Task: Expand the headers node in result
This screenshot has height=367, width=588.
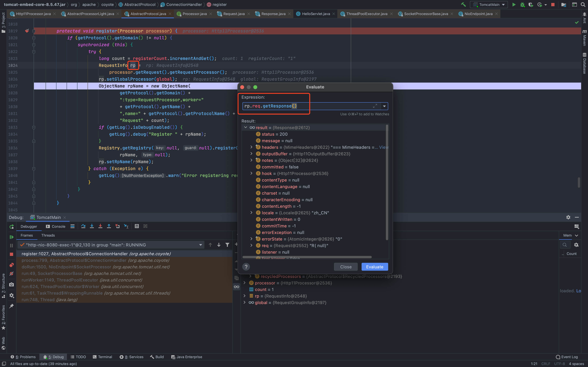Action: 251,147
